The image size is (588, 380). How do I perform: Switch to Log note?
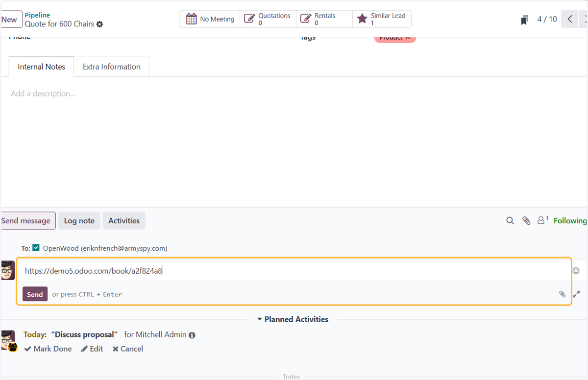(x=79, y=221)
